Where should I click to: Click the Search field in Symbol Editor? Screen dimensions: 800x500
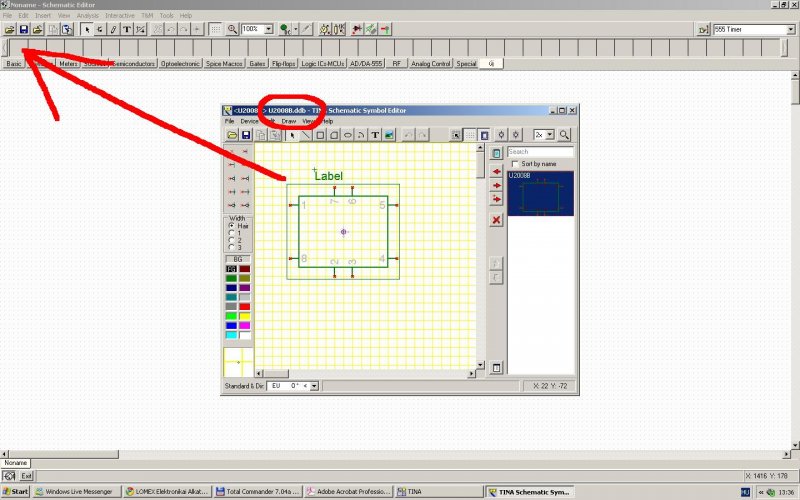coord(540,152)
